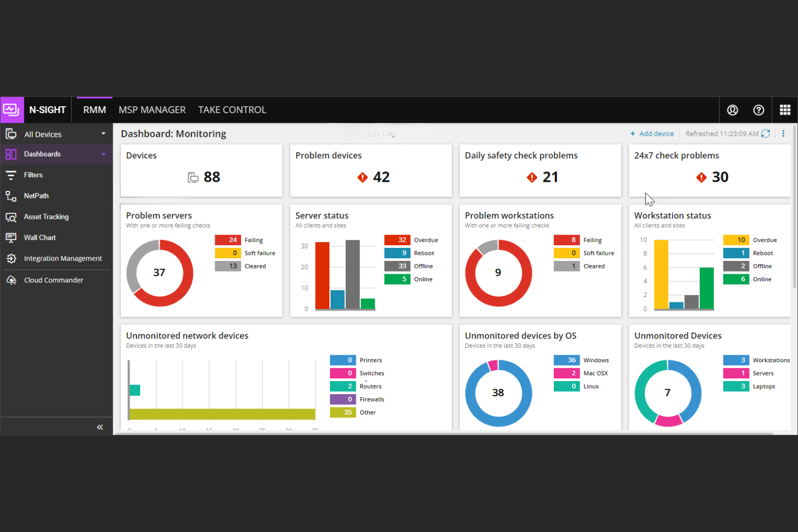Click the NetPath sidebar icon

11,196
